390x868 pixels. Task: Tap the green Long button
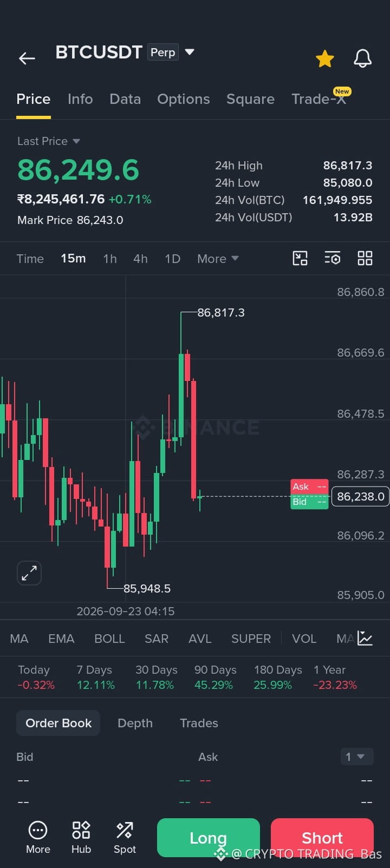tap(209, 838)
